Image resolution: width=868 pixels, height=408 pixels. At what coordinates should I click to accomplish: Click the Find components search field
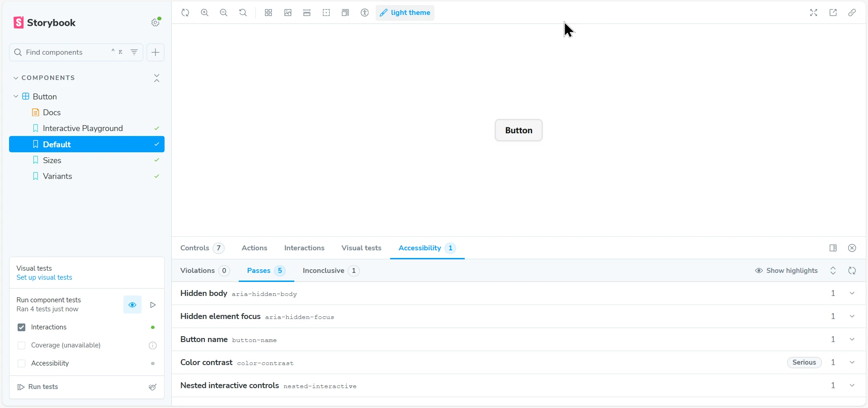[63, 52]
